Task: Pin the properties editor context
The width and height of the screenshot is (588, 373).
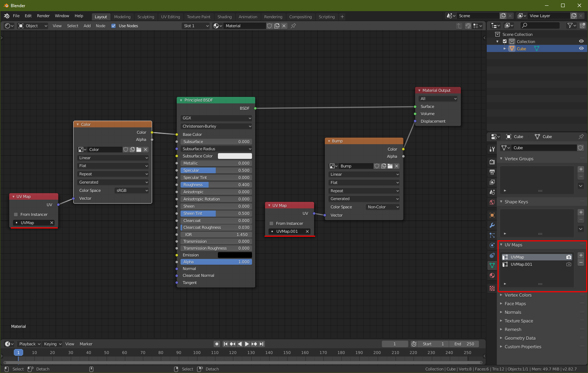Action: coord(581,137)
